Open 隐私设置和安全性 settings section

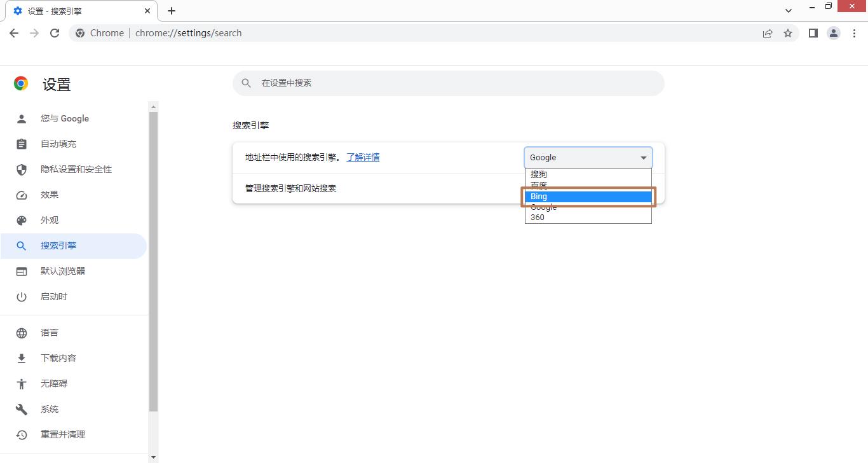(x=76, y=169)
